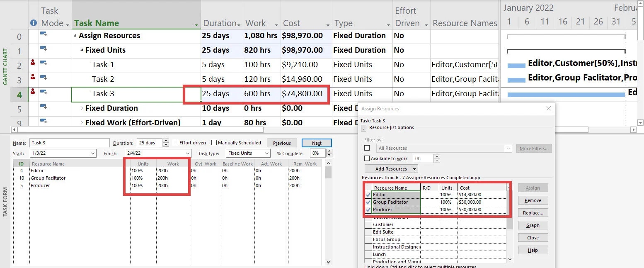Screen dimensions: 644x268
Task: Click the Task Mode icon for Task 2
Action: point(43,78)
